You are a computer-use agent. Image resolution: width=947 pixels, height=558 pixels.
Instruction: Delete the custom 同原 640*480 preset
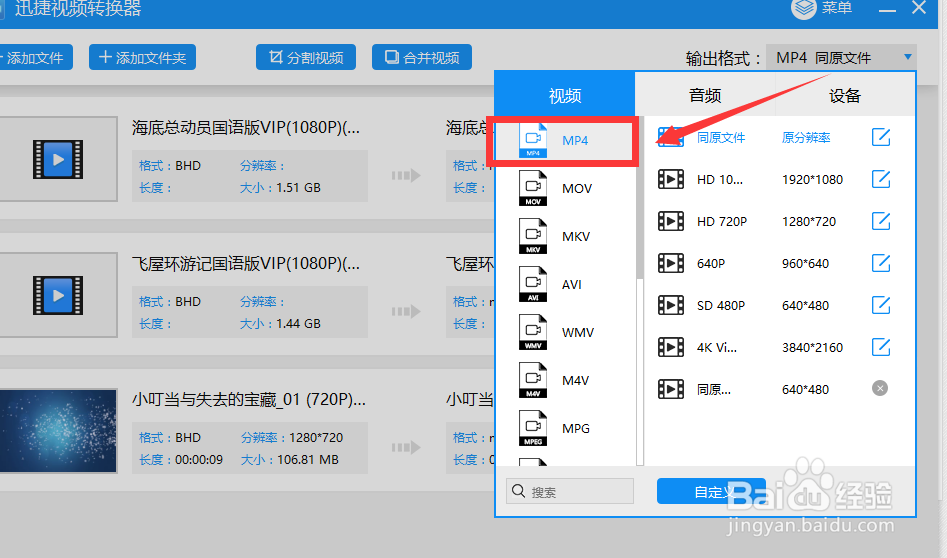[880, 388]
